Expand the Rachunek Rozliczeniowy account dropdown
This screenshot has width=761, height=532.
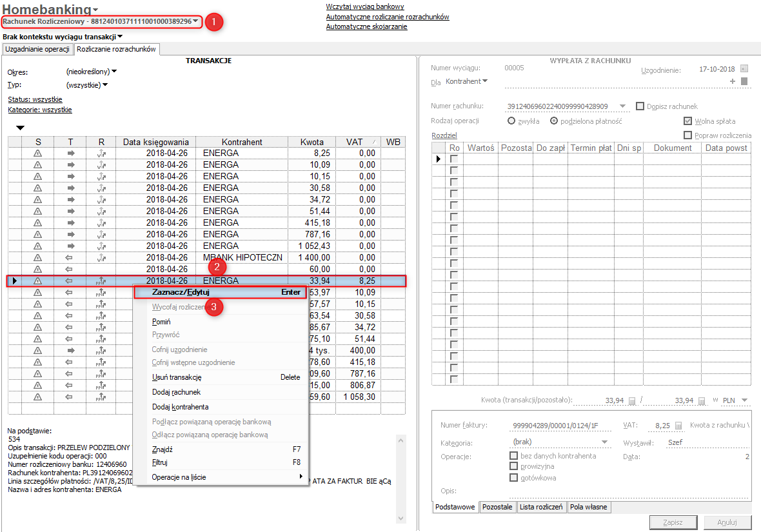pos(195,21)
